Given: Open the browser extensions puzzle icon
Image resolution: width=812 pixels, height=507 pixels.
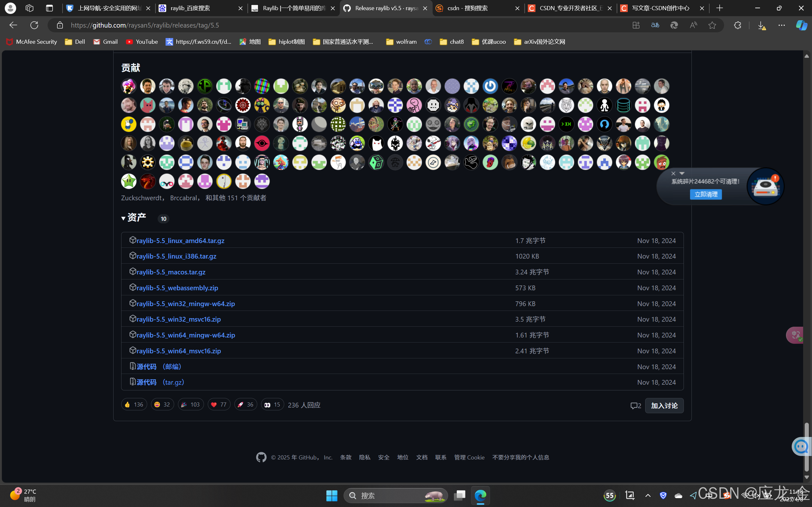Looking at the screenshot, I should [x=737, y=25].
